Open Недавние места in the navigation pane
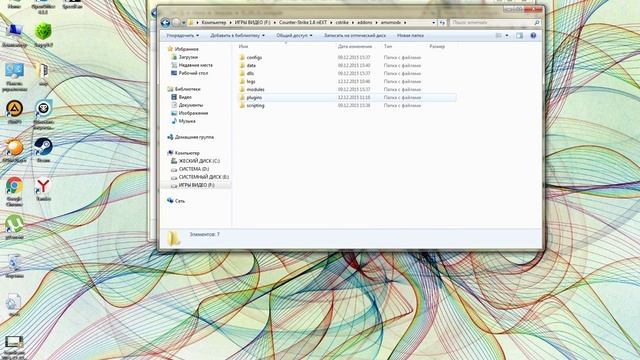 pos(195,65)
